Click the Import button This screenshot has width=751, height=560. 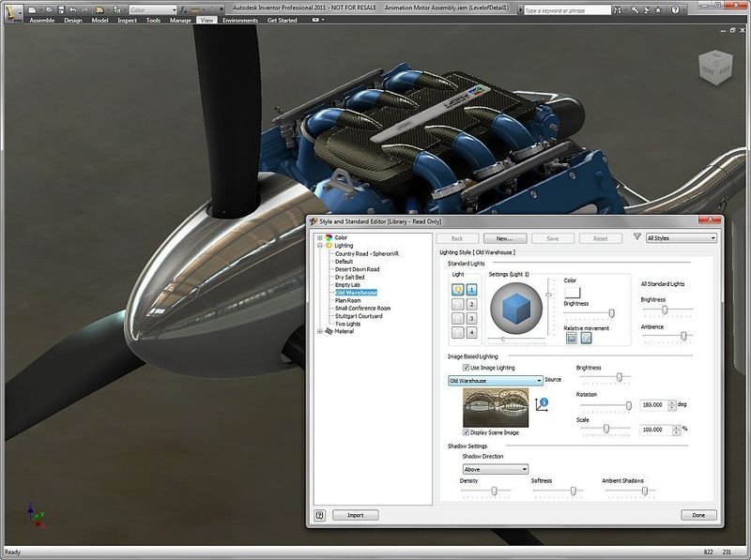click(355, 514)
